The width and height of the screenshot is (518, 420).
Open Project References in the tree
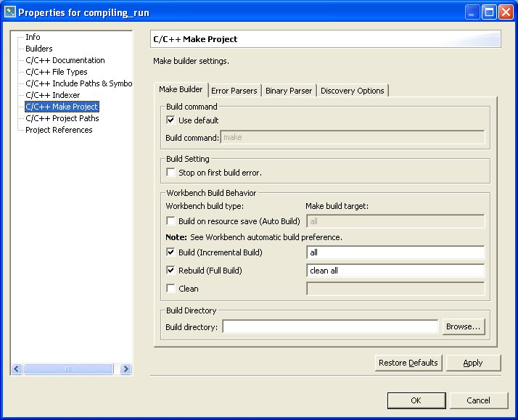[x=59, y=130]
